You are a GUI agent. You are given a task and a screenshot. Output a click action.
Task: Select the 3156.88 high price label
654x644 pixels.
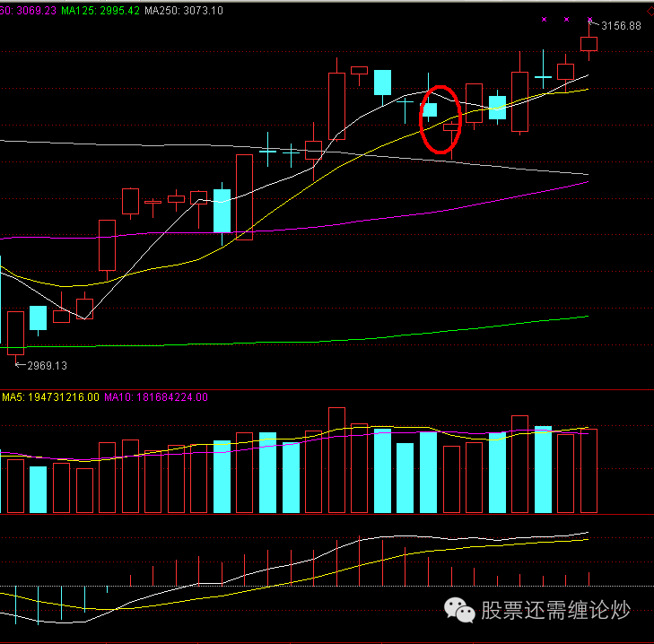point(621,26)
